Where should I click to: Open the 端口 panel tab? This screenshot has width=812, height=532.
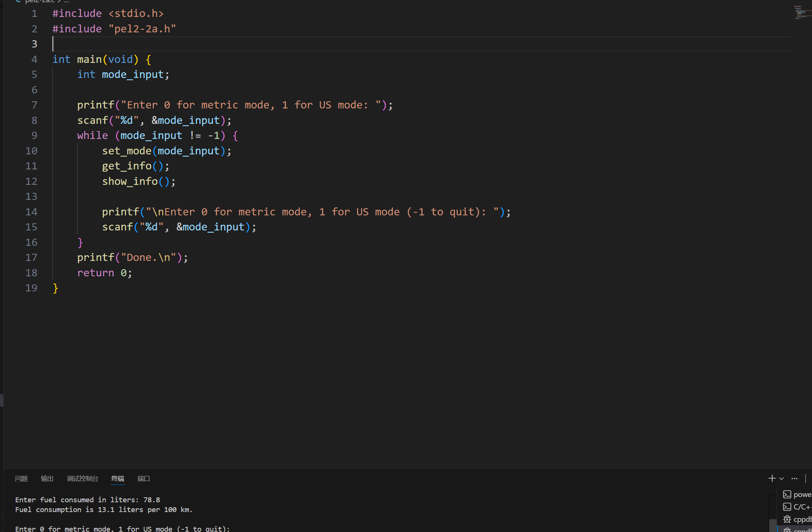pos(143,479)
